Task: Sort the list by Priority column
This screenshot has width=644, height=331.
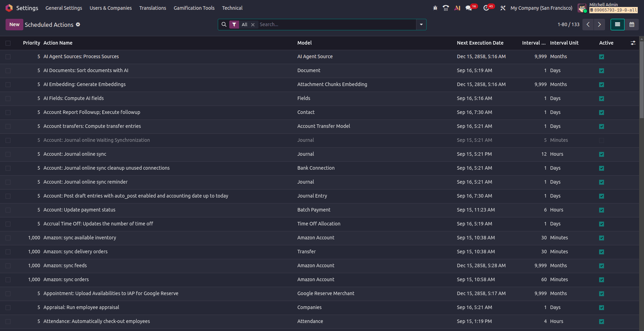Action: (32, 43)
